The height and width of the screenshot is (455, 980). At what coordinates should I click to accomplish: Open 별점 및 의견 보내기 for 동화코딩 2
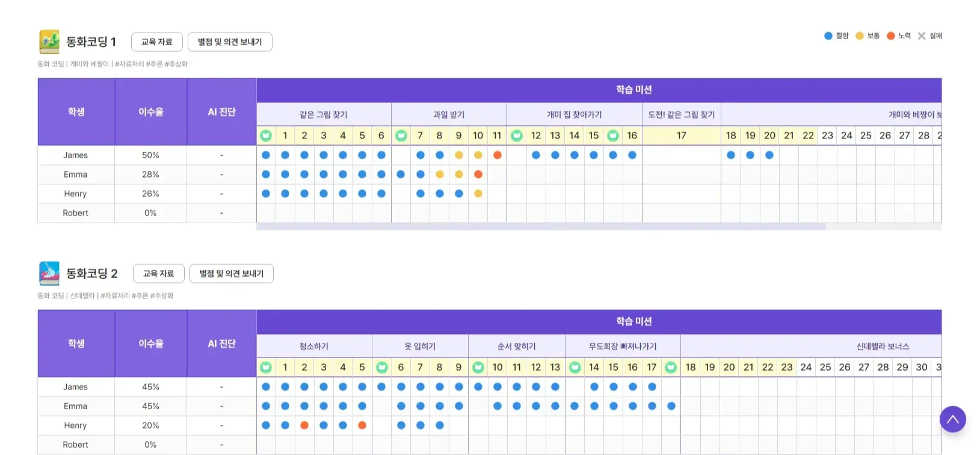232,274
